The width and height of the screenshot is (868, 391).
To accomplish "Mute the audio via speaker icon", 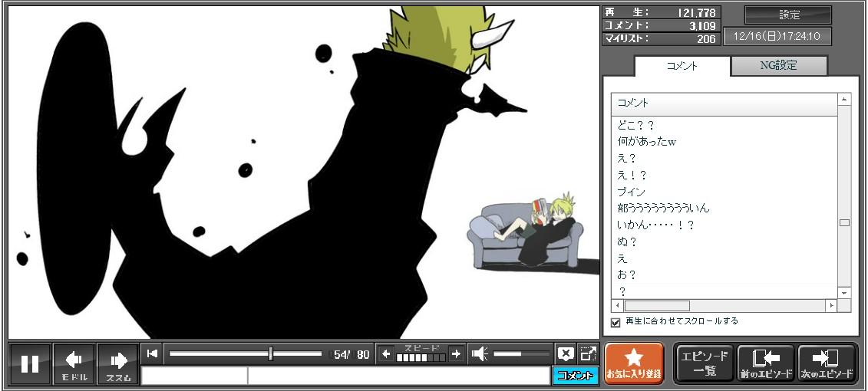I will [x=480, y=353].
